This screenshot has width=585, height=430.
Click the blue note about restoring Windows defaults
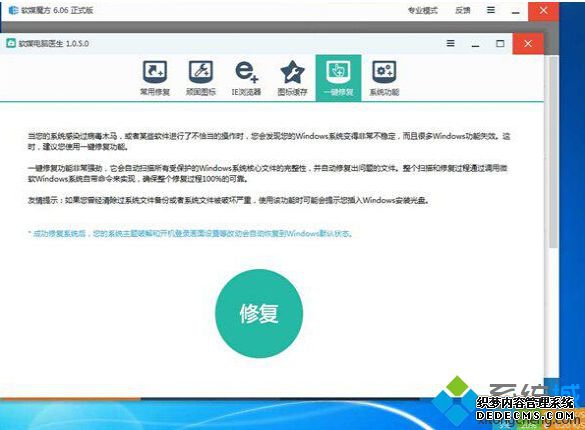[x=190, y=234]
